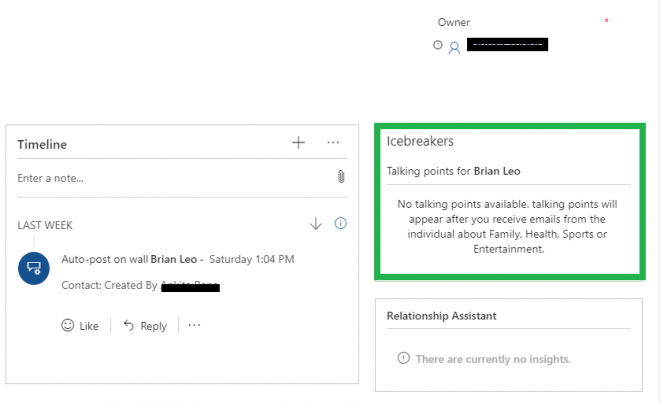Click Brian Leo in Icebreakers talking points
The height and width of the screenshot is (403, 660).
497,171
